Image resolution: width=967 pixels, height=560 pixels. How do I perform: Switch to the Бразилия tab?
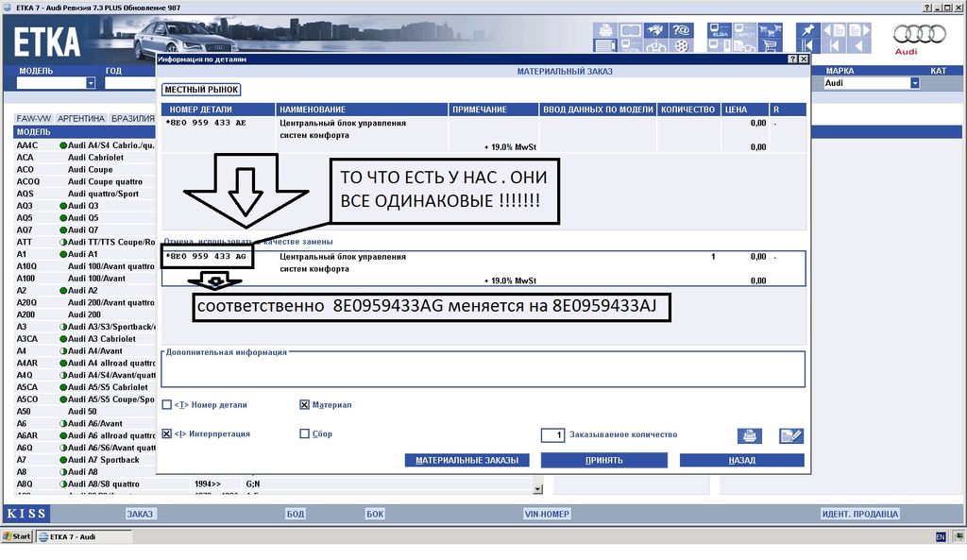132,118
